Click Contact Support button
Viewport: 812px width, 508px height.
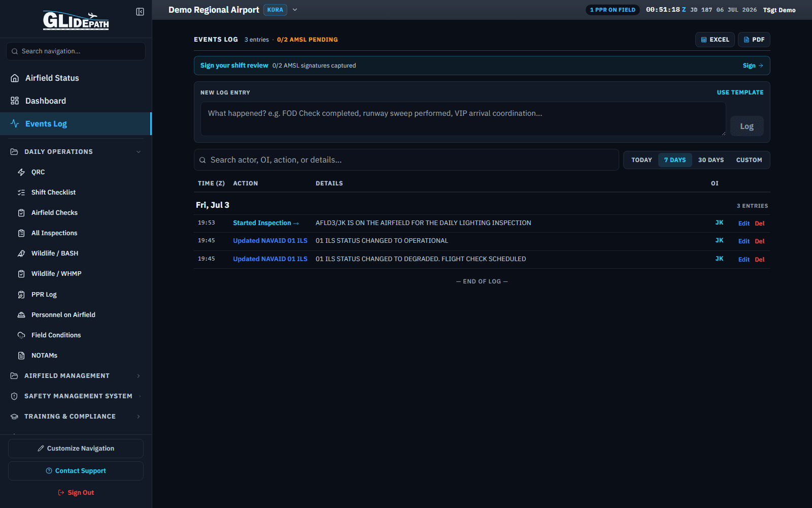[x=76, y=471]
